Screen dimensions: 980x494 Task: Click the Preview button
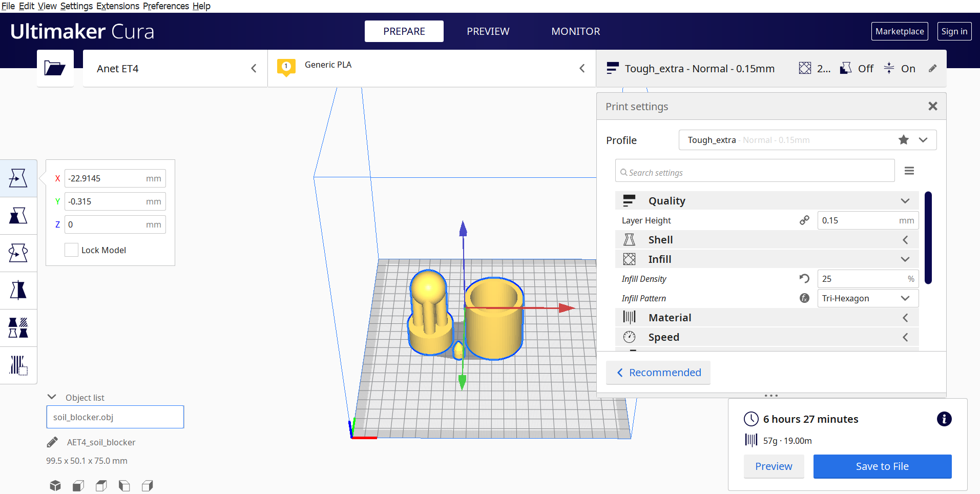774,466
